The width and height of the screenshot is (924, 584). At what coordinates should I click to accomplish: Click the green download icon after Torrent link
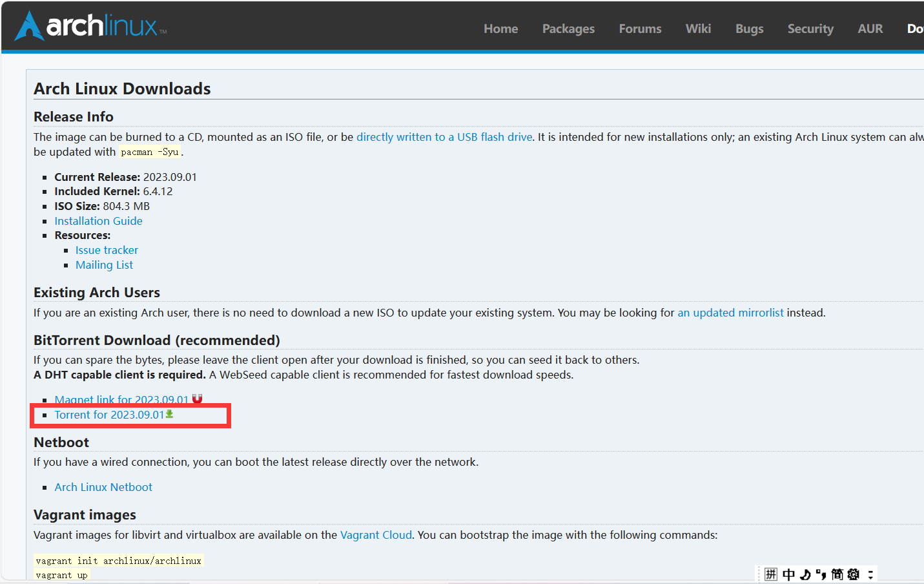[x=170, y=414]
